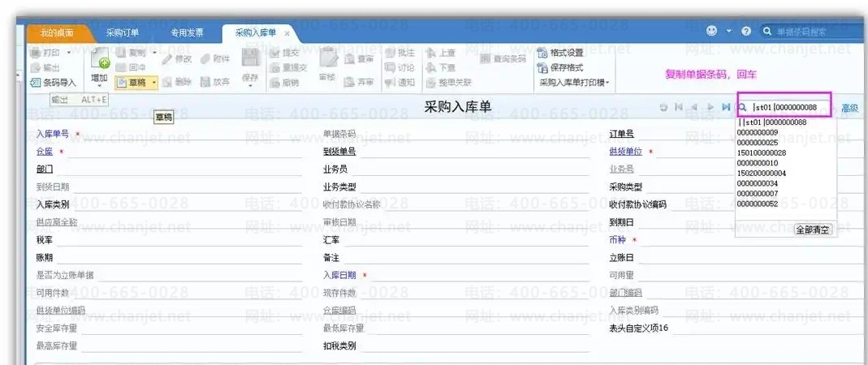868x365 pixels.
Task: Select 150100000028 from the search history list
Action: coord(761,152)
